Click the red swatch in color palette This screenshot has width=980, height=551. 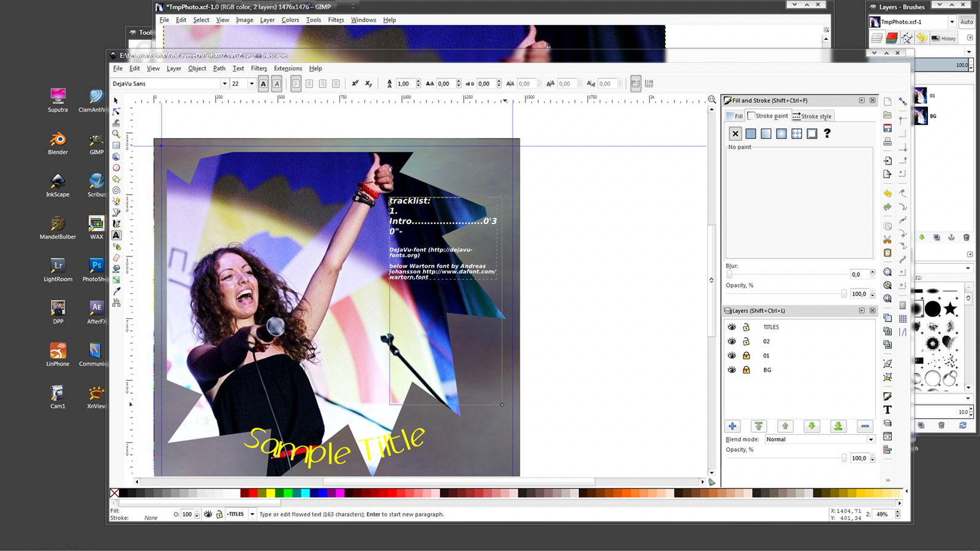[x=253, y=493]
